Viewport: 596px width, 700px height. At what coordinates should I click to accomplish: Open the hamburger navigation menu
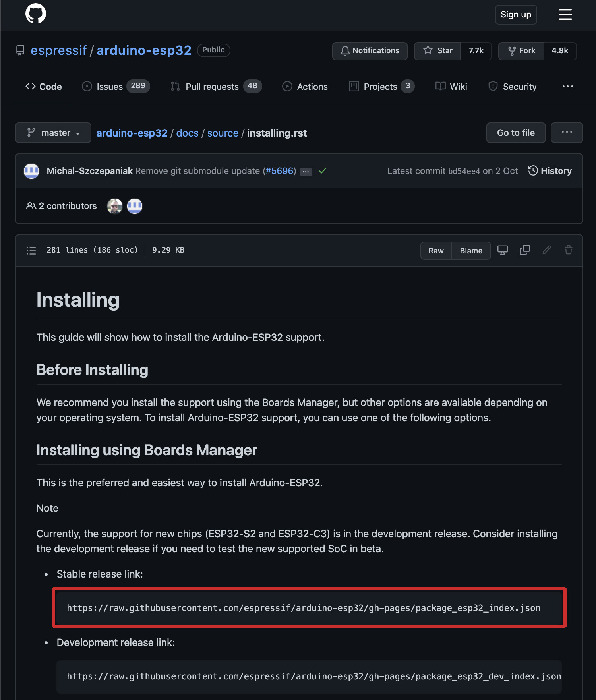pyautogui.click(x=565, y=15)
